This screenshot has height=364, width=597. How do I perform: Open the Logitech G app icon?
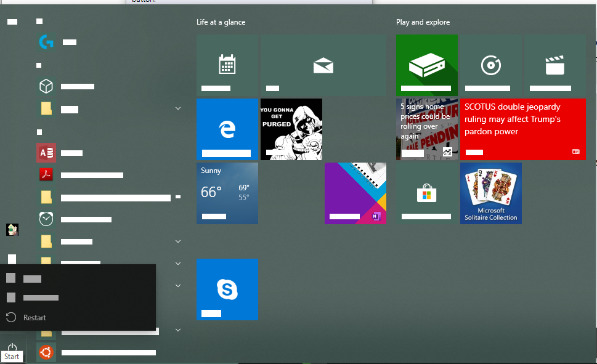click(46, 42)
